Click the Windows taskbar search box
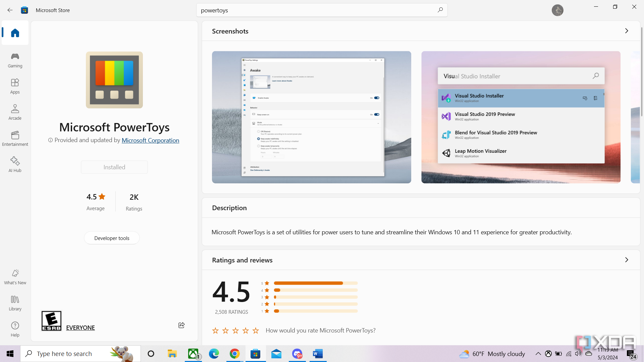The image size is (644, 362). pyautogui.click(x=80, y=354)
